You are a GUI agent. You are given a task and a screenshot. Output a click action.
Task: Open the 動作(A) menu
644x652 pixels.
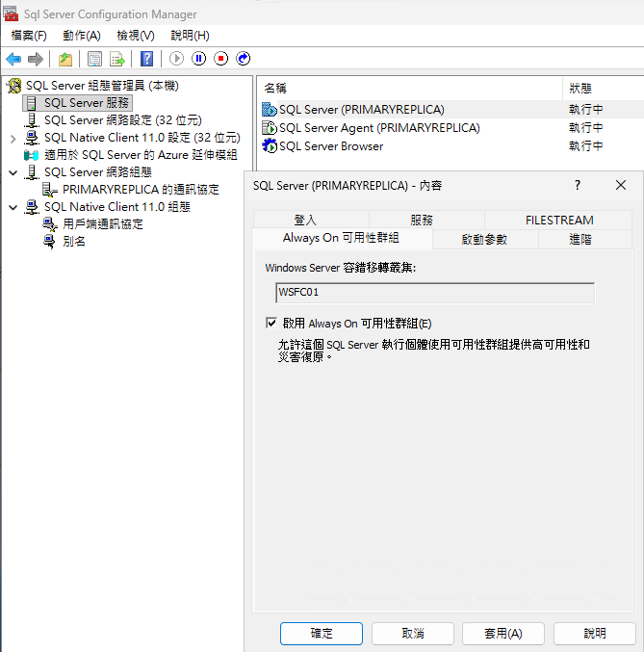pos(82,36)
